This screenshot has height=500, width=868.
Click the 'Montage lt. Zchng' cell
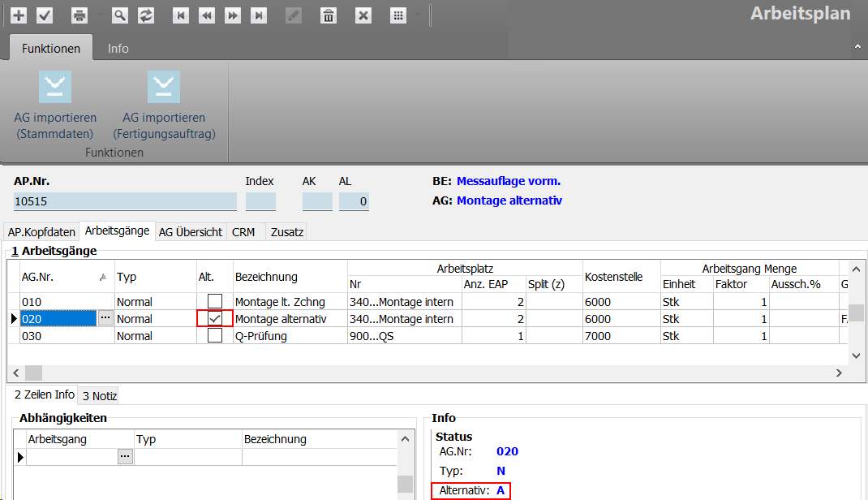click(290, 302)
